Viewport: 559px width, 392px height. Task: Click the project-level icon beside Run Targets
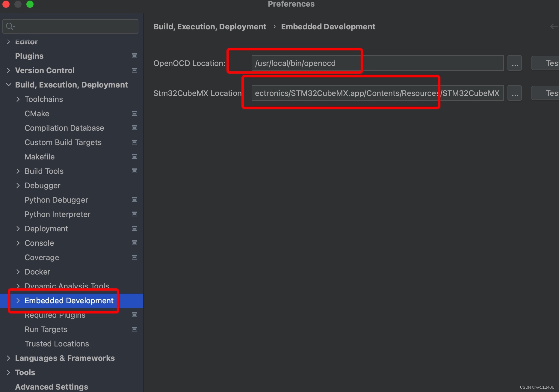coord(135,329)
